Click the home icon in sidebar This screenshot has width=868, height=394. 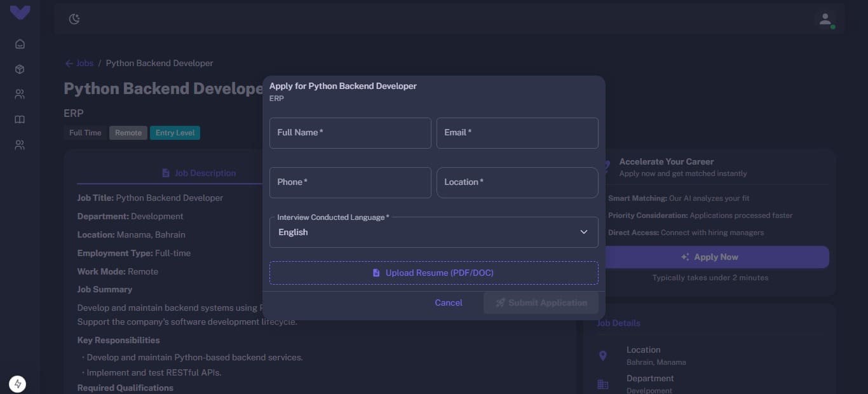point(20,44)
